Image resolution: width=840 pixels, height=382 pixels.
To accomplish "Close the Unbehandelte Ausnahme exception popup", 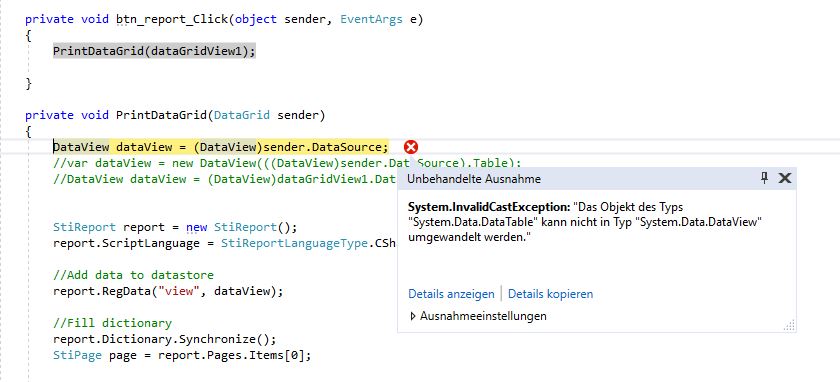I will click(784, 178).
